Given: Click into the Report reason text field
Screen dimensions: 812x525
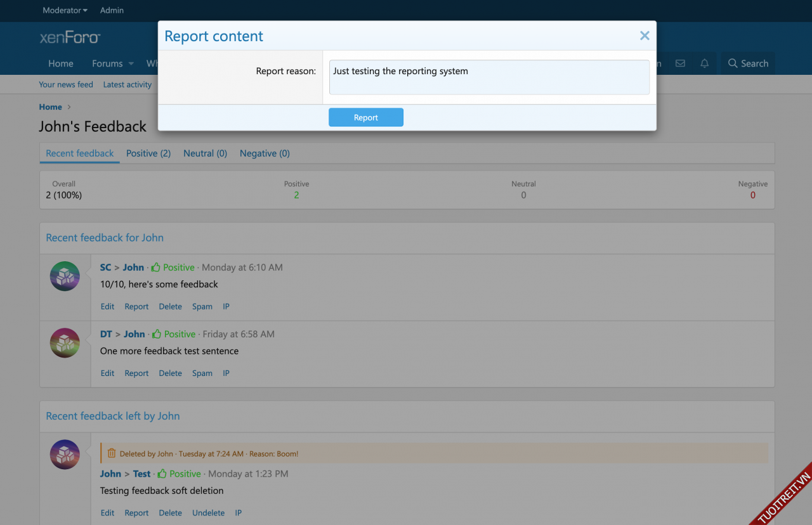Looking at the screenshot, I should (489, 77).
